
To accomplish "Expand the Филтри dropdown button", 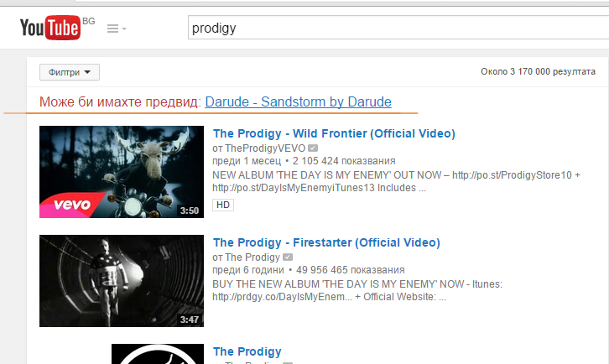I will click(x=70, y=72).
